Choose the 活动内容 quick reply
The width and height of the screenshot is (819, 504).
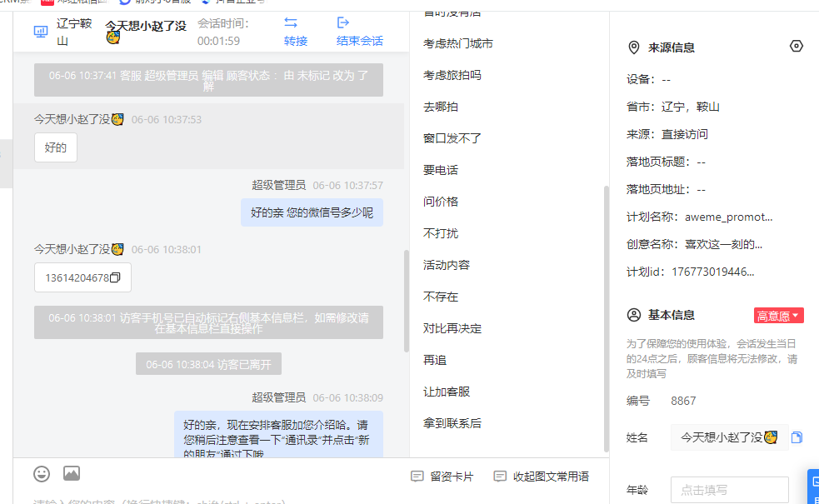tap(447, 265)
